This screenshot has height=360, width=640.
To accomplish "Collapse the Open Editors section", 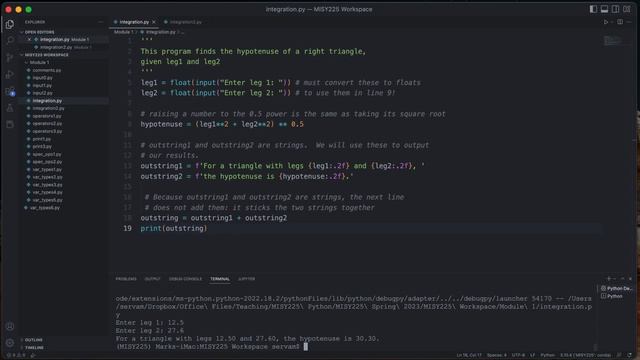I will click(x=39, y=32).
